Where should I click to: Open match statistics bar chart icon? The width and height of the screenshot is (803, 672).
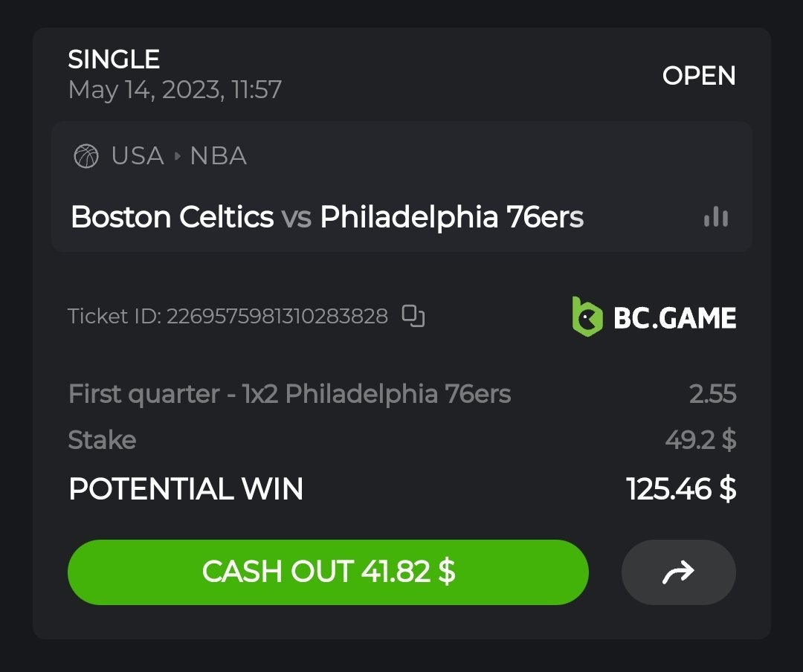(715, 217)
